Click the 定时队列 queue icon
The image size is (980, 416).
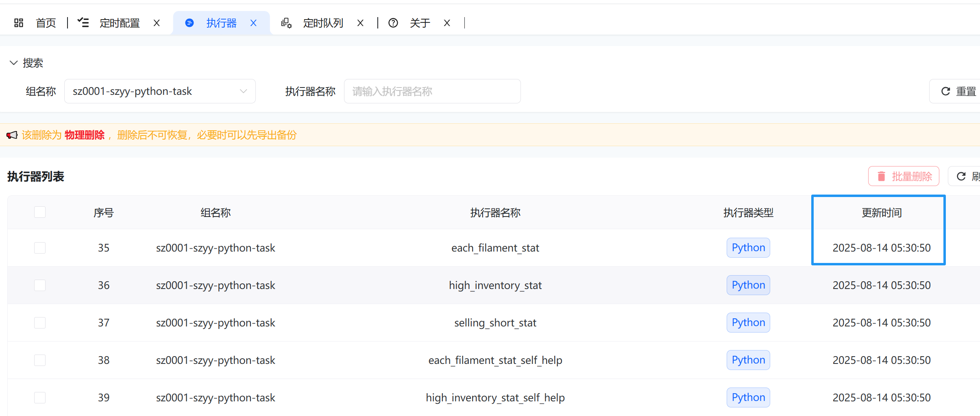(286, 23)
